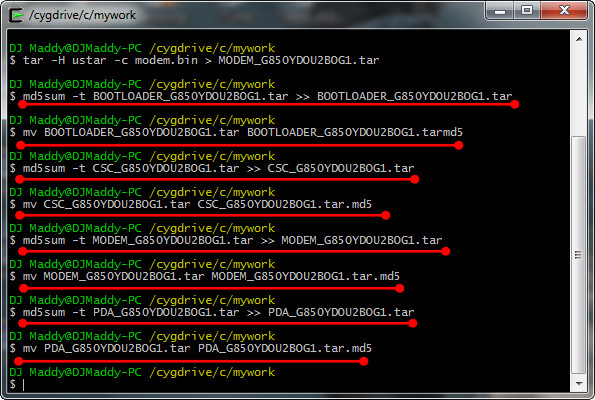This screenshot has height=400, width=595.
Task: Click CSC_G850YDOU2BOG1.tar.md5 destination filename
Action: (285, 204)
